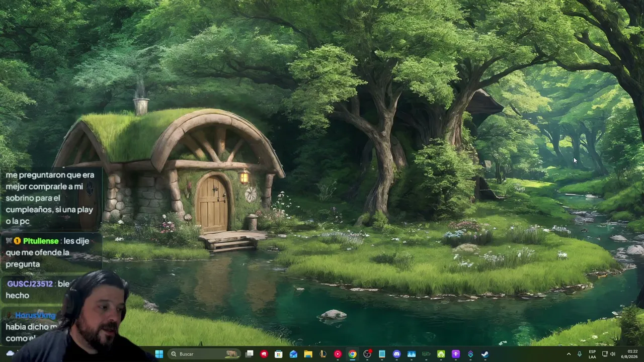Open the purple microphone app icon
This screenshot has width=644, height=362.
pyautogui.click(x=456, y=354)
